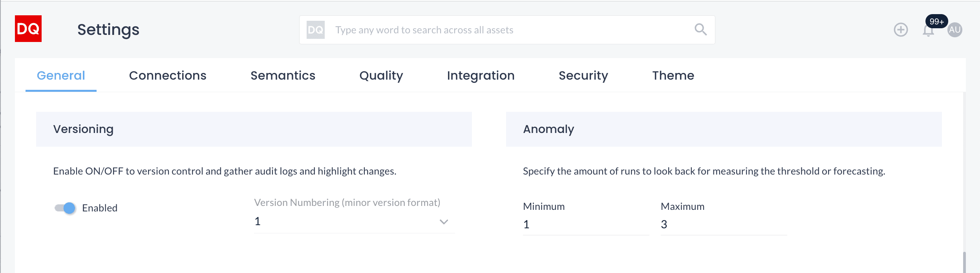
Task: Click the Minimum anomaly runs field
Action: point(585,225)
